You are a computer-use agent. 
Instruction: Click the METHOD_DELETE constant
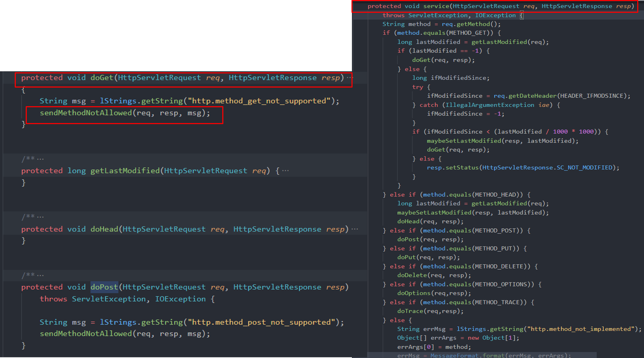point(499,266)
